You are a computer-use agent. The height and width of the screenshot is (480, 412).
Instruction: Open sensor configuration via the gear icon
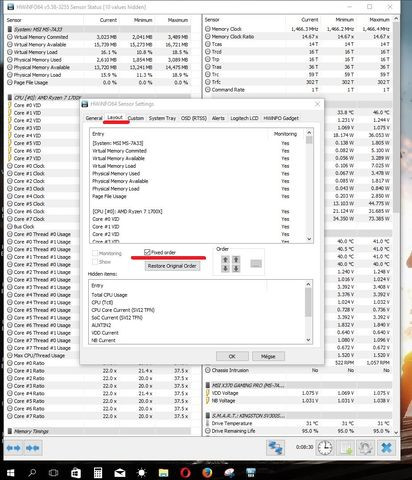pyautogui.click(x=365, y=448)
